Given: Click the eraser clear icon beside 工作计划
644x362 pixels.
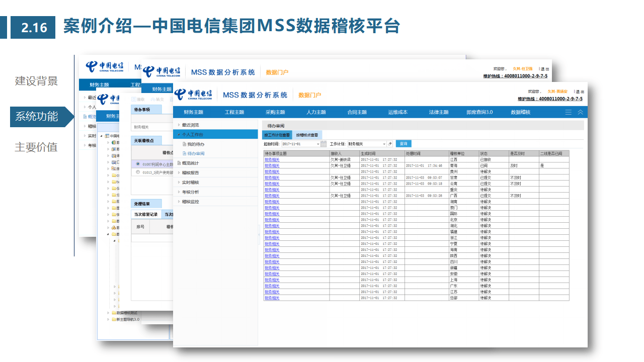Looking at the screenshot, I should coord(390,144).
